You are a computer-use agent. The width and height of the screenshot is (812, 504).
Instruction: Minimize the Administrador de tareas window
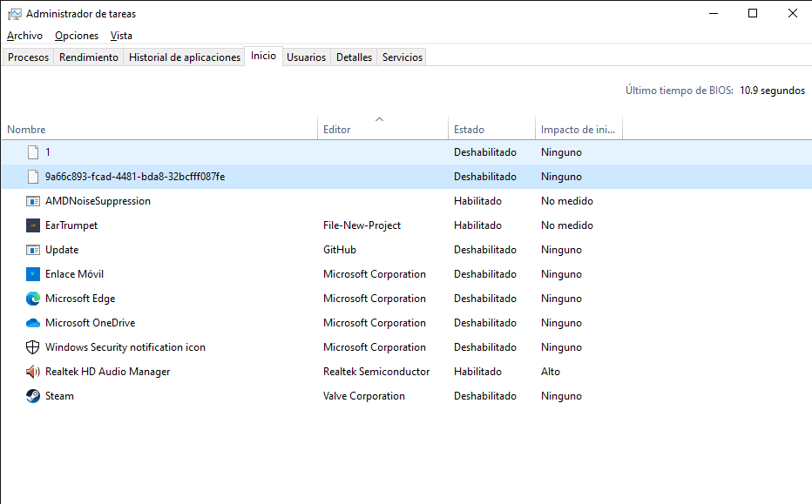click(714, 13)
